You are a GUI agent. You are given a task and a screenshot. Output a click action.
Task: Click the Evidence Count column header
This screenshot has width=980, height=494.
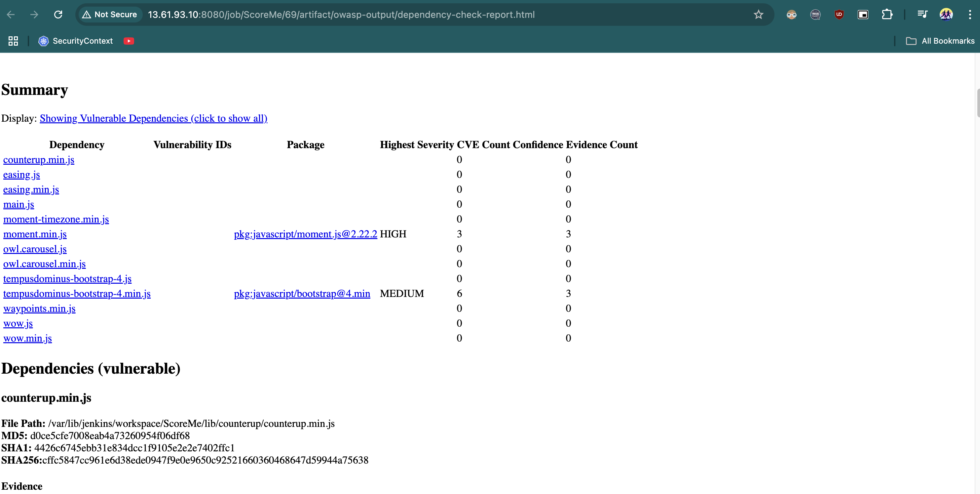point(602,144)
